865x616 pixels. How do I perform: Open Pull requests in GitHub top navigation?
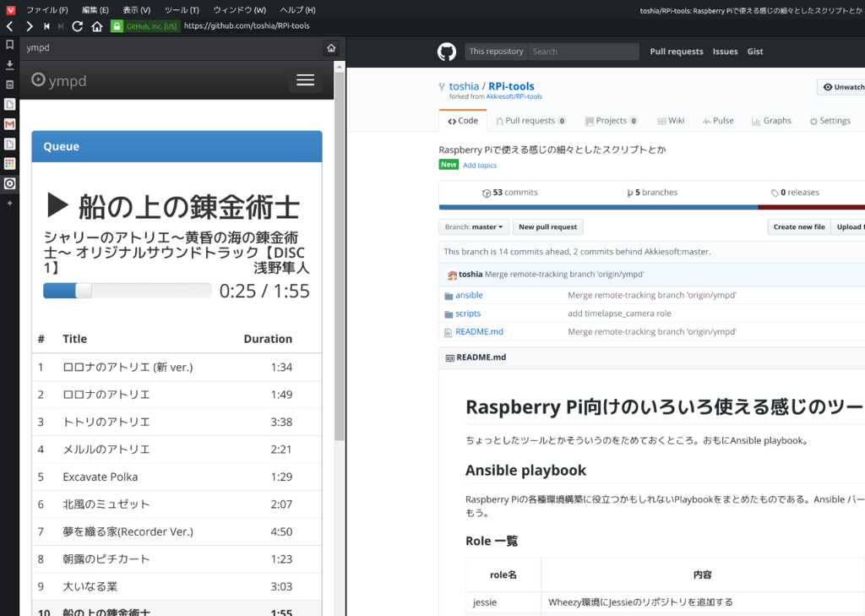tap(677, 52)
